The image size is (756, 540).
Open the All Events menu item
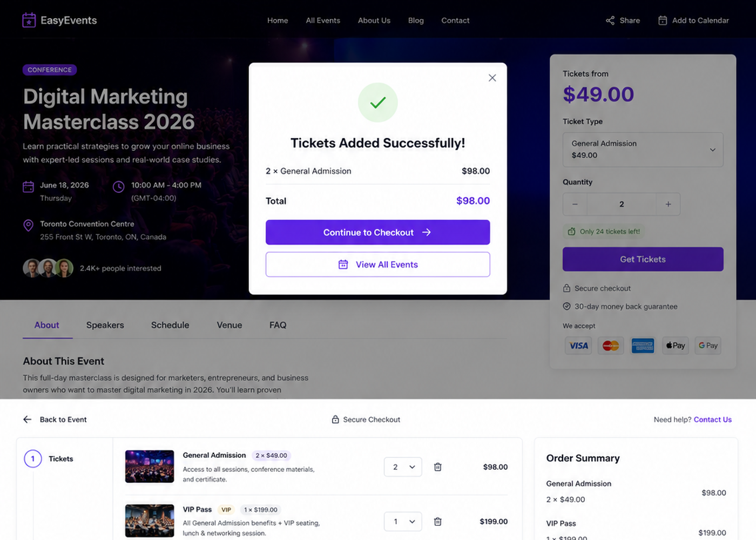[x=323, y=21]
